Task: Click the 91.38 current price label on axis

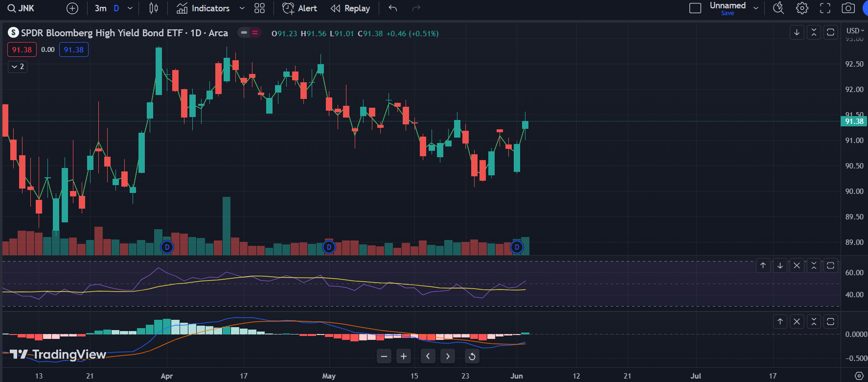Action: click(x=854, y=121)
